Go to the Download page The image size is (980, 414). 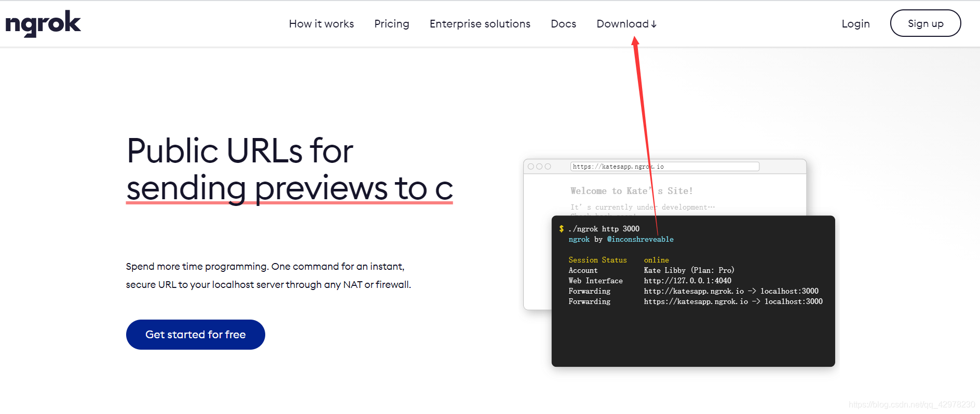pyautogui.click(x=627, y=24)
